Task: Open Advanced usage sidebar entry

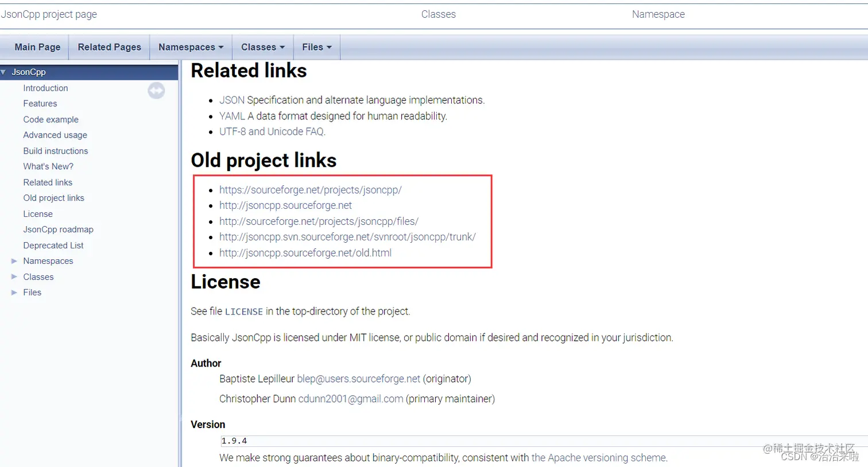Action: pyautogui.click(x=55, y=135)
